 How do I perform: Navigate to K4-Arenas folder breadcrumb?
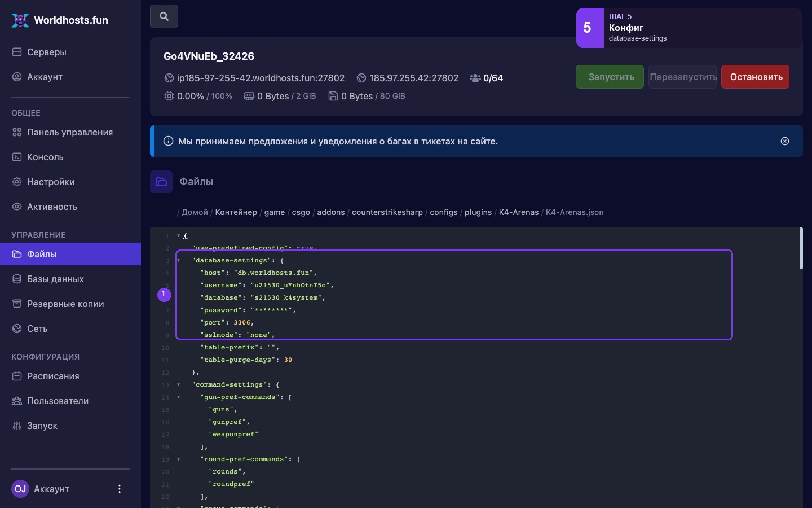pos(519,212)
